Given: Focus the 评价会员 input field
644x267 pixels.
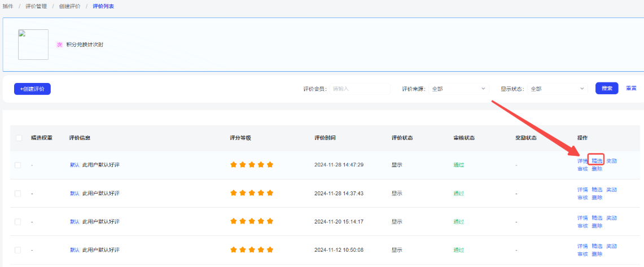Looking at the screenshot, I should [x=360, y=89].
